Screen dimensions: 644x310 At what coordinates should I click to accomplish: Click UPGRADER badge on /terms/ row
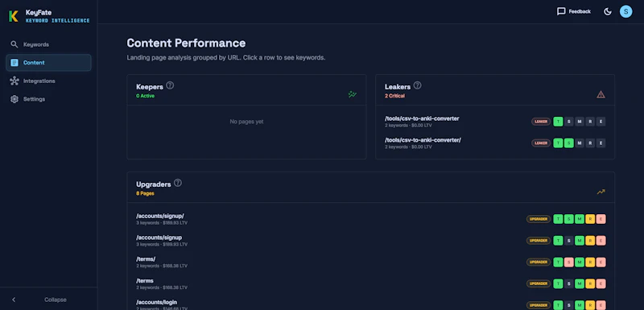coord(539,262)
